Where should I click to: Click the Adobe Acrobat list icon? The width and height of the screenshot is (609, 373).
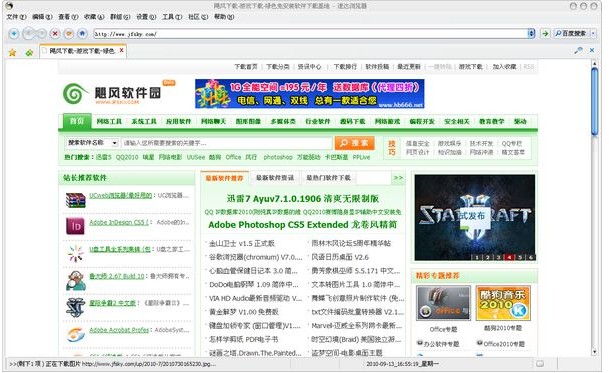click(75, 335)
